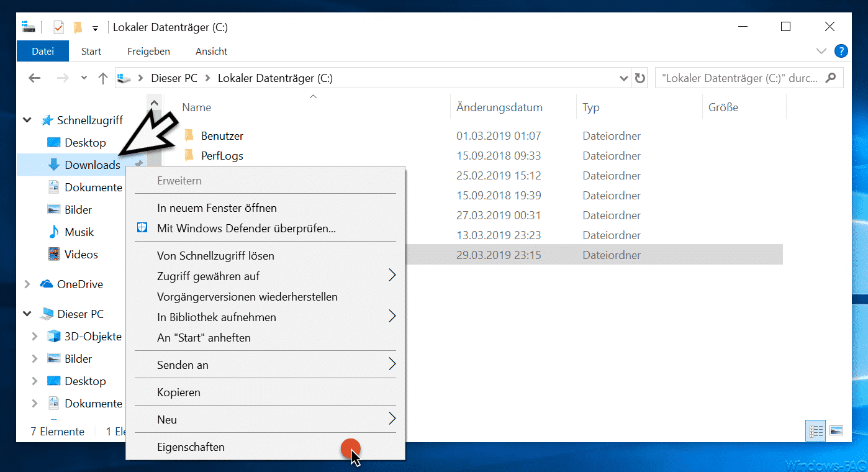
Task: Click the Properties icon in the title bar
Action: (58, 27)
